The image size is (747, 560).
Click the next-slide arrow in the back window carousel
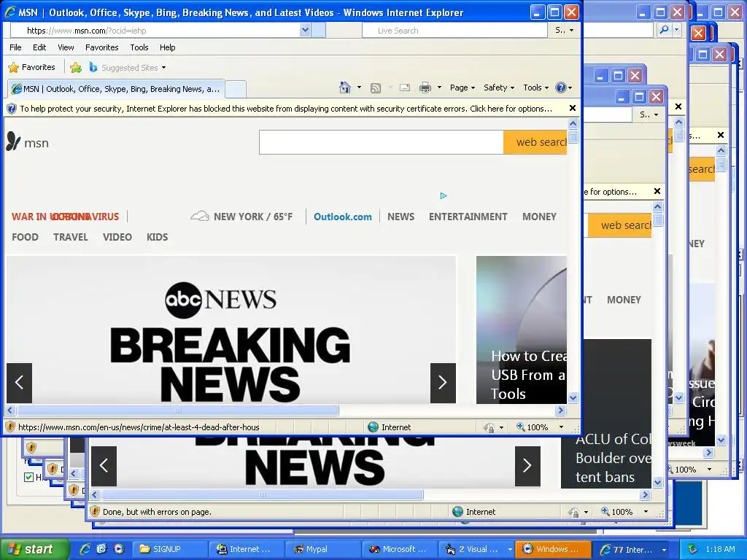click(x=527, y=466)
